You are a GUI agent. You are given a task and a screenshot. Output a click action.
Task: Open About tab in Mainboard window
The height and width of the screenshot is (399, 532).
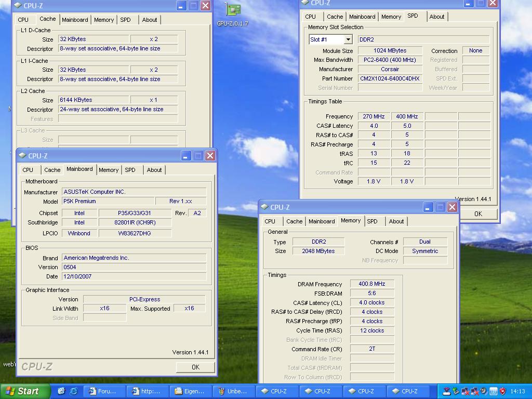point(154,170)
